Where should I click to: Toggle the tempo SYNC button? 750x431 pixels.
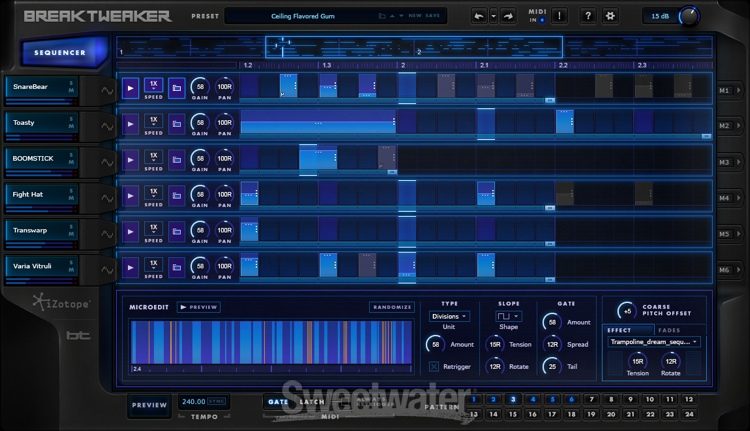pos(217,401)
